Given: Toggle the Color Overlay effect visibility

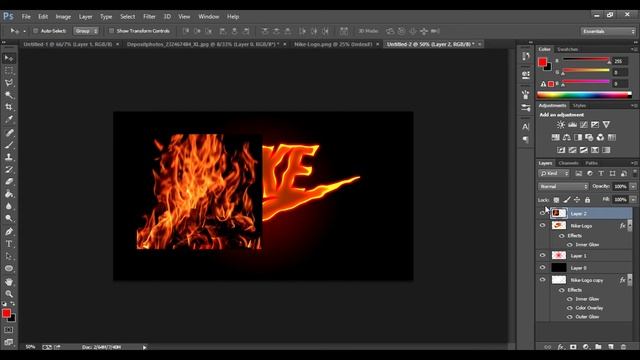Looking at the screenshot, I should (x=569, y=308).
